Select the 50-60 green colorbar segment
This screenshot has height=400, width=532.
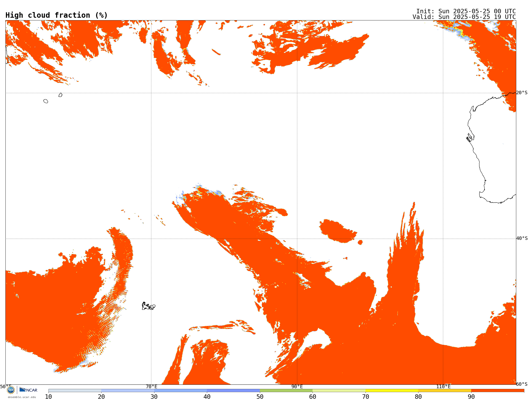click(286, 391)
